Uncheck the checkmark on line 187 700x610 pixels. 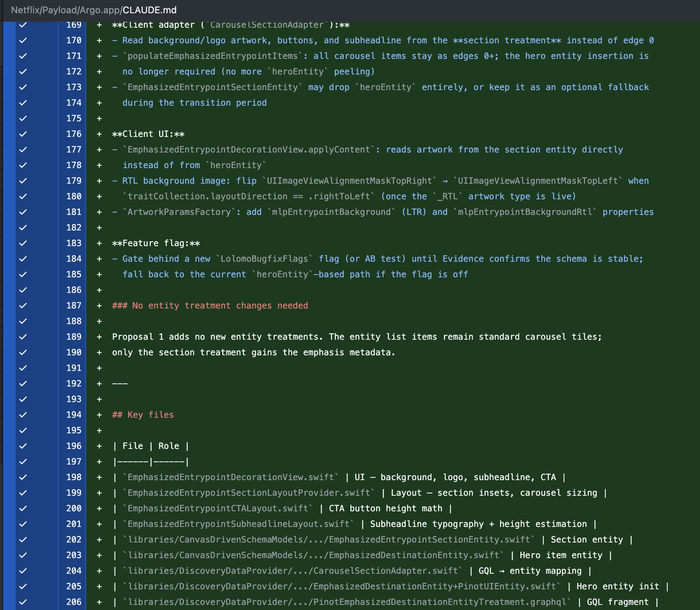(x=23, y=305)
